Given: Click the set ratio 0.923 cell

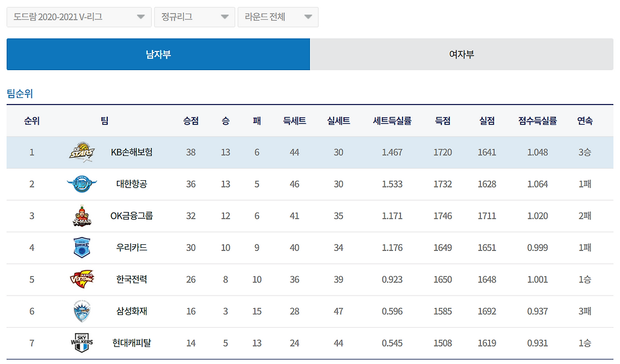Looking at the screenshot, I should [392, 279].
